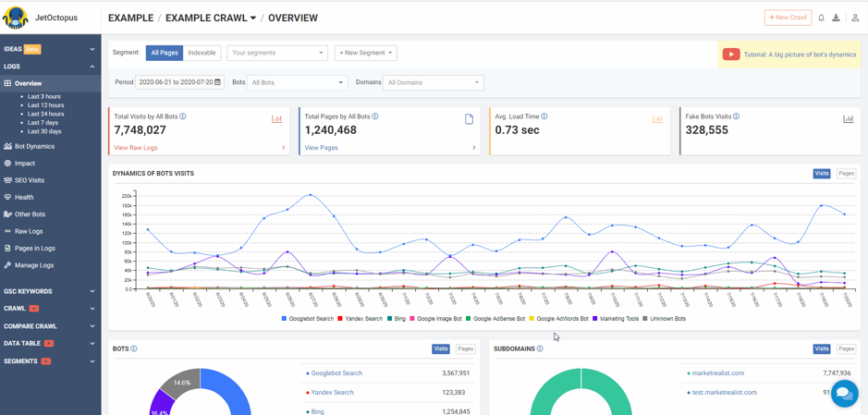Expand GSC KEYWORDS sidebar section
Screen dimensions: 868x415
point(50,291)
